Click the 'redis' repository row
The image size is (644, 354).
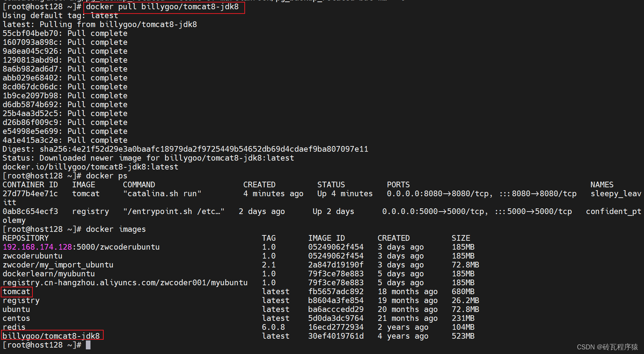tap(14, 327)
